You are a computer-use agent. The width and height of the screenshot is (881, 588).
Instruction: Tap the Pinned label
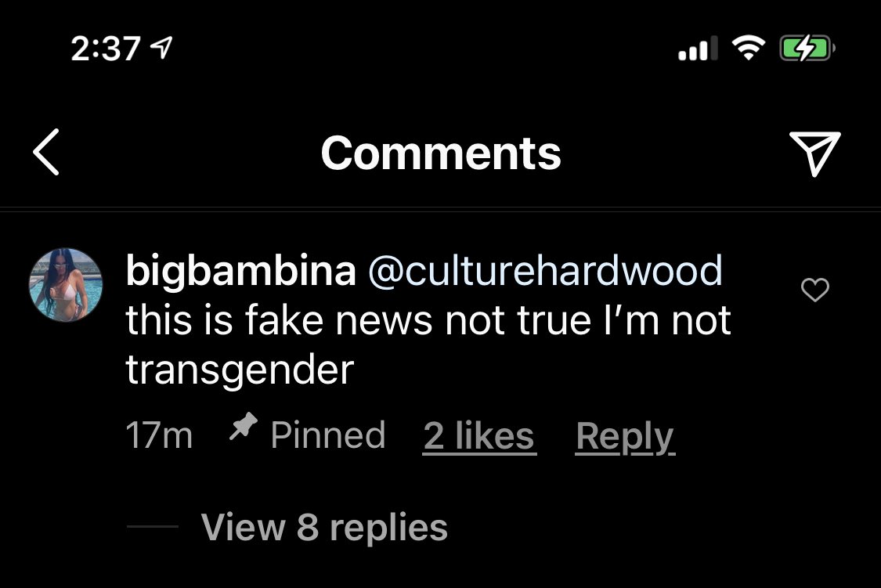(328, 435)
